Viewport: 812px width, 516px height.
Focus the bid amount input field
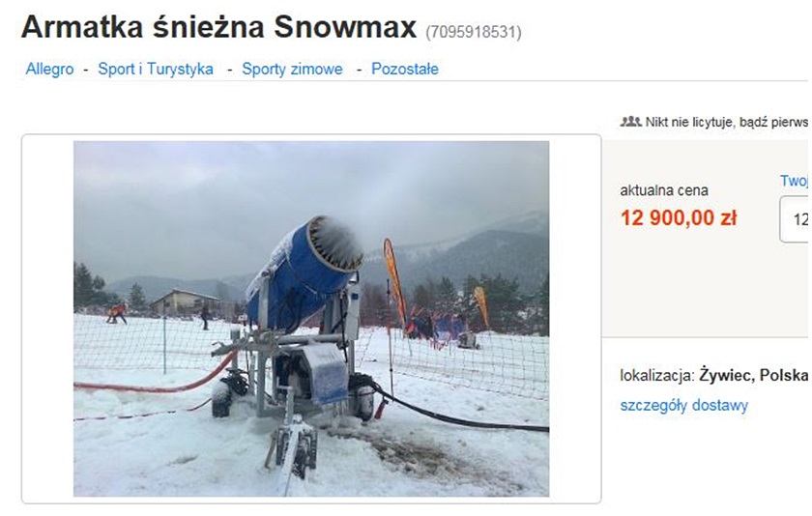(x=795, y=219)
